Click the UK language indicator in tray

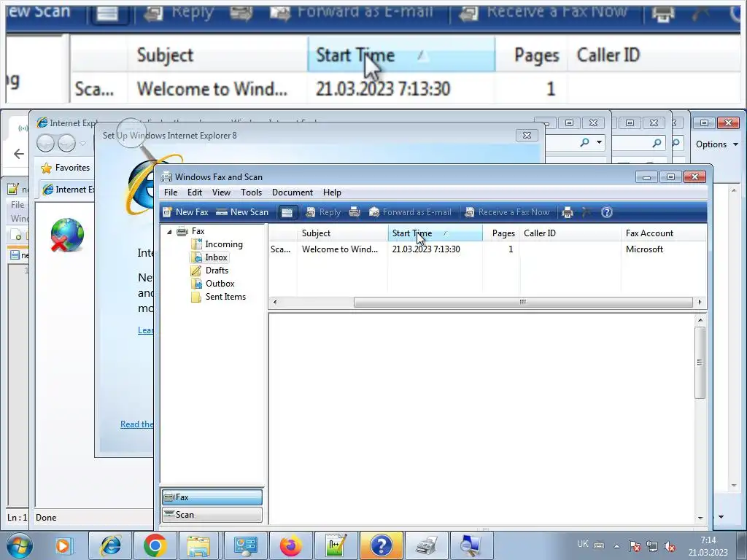(x=583, y=544)
